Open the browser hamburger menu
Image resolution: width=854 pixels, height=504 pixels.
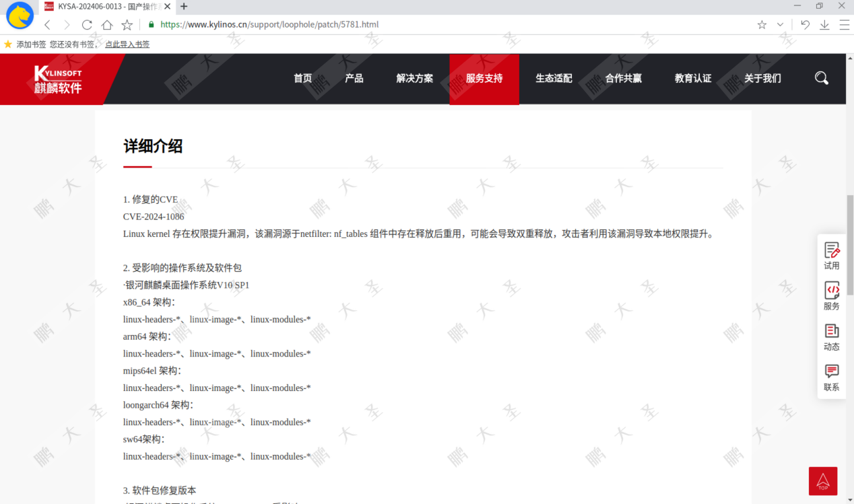point(844,25)
